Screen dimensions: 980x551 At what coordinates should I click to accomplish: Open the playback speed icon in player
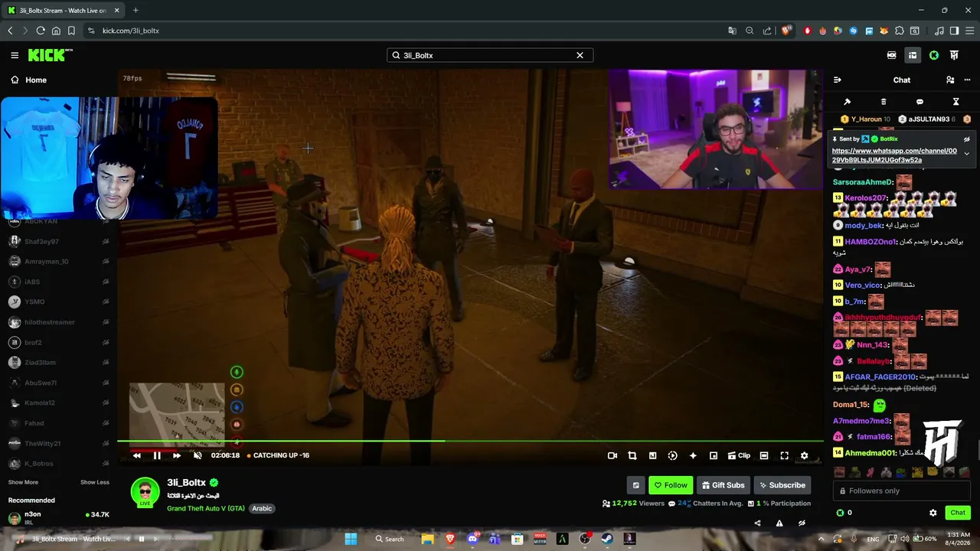[x=672, y=455]
